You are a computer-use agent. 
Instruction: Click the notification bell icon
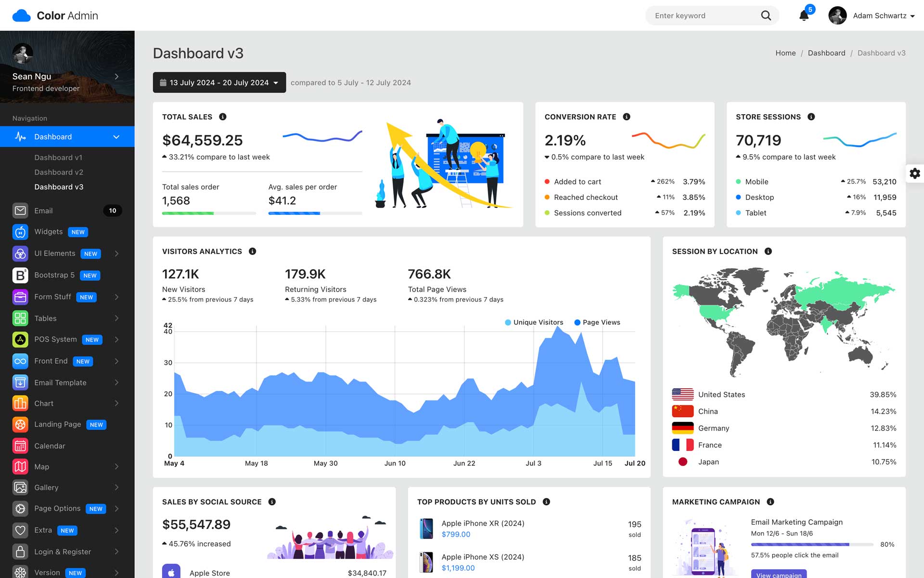804,16
